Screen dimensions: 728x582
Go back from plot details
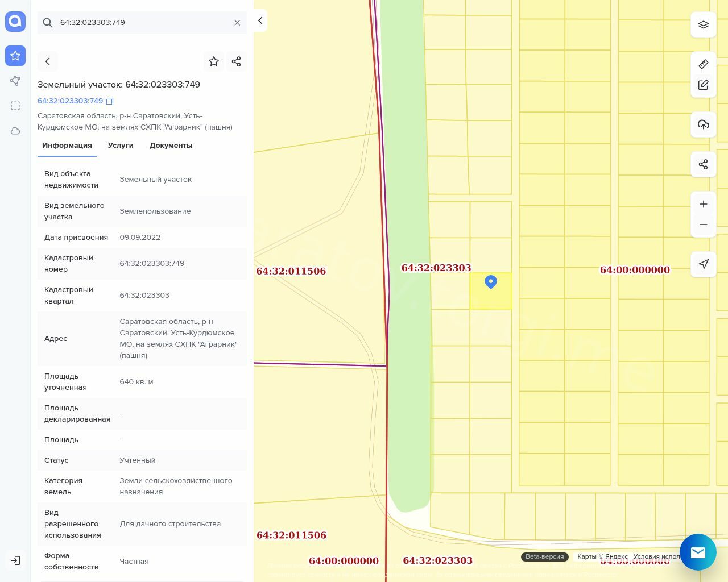[x=48, y=61]
